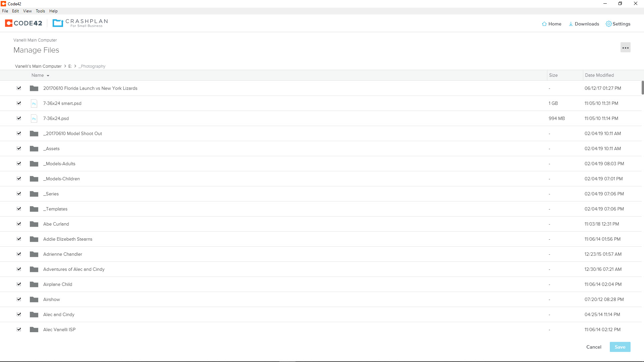The width and height of the screenshot is (644, 362).
Task: Uncheck the Abe Curland folder checkbox
Action: click(19, 224)
